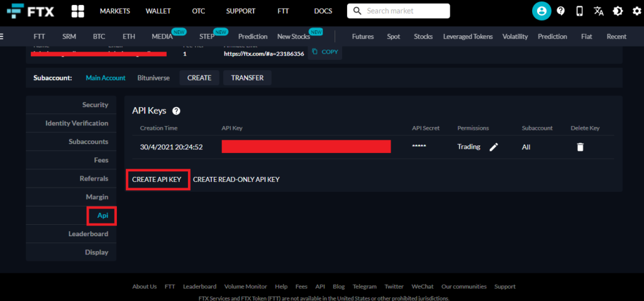Toggle the dark/light theme icon
Image resolution: width=644 pixels, height=301 pixels.
click(618, 11)
